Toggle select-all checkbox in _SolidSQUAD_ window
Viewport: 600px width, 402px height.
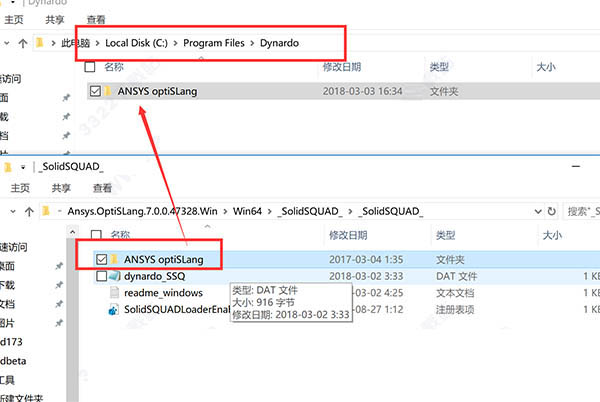click(96, 234)
